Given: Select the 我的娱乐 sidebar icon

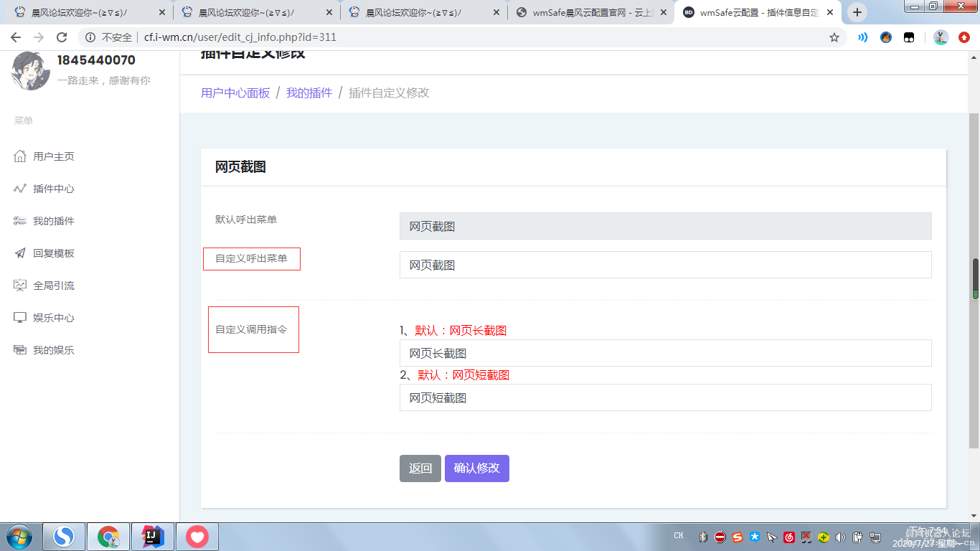Looking at the screenshot, I should coord(20,349).
